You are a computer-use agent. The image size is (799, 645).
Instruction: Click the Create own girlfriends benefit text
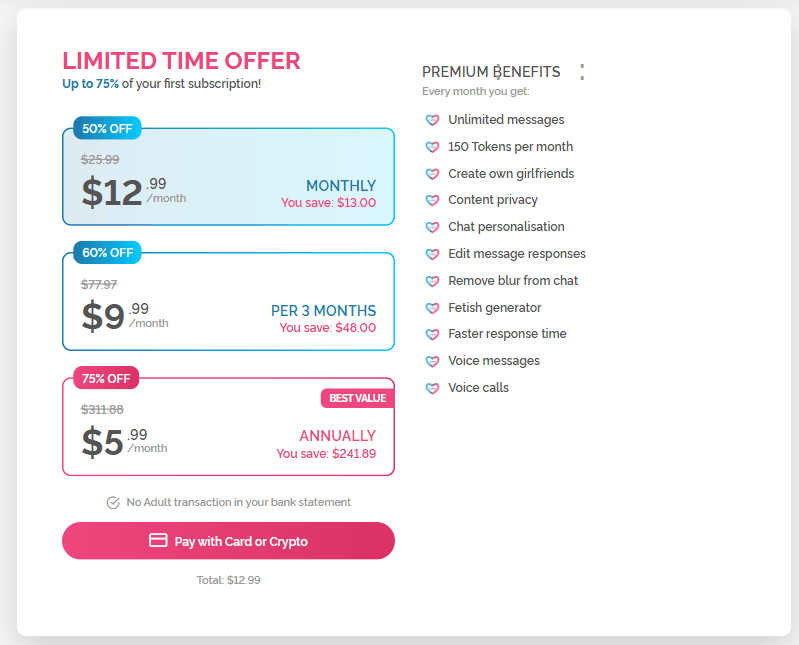(x=511, y=174)
